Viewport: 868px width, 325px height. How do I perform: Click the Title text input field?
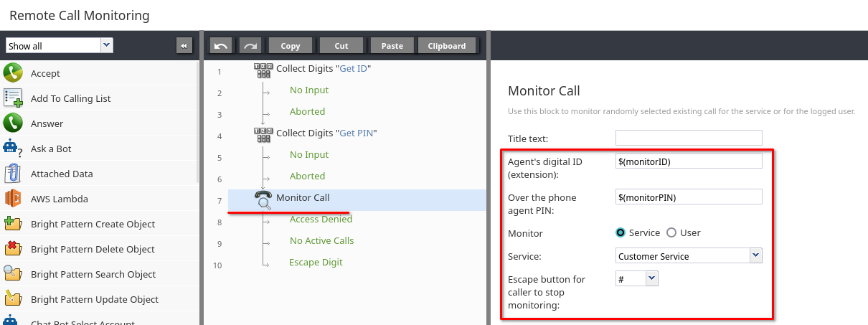689,138
